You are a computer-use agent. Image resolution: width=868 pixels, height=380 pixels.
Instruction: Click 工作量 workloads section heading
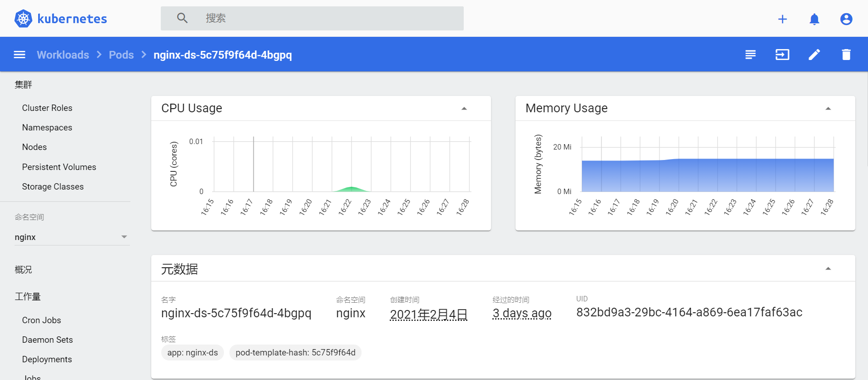tap(28, 297)
